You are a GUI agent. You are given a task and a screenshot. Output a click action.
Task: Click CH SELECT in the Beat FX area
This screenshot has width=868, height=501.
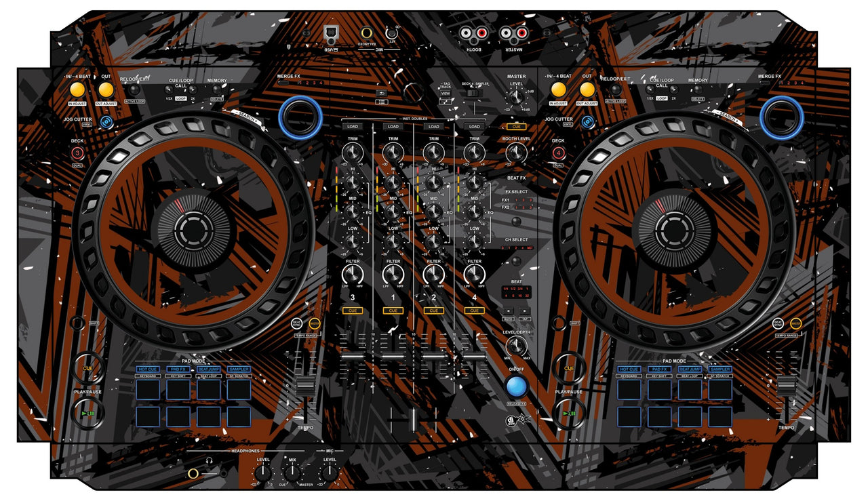point(515,239)
